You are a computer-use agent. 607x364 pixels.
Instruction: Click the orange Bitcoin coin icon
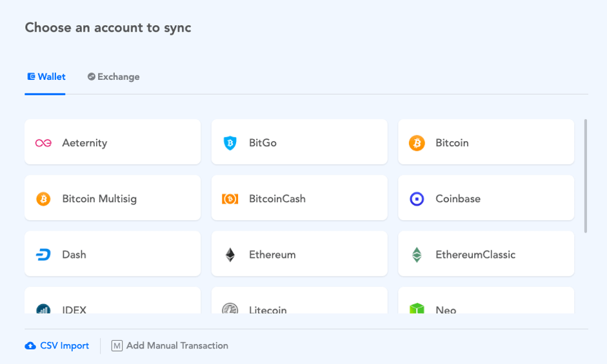pyautogui.click(x=417, y=143)
